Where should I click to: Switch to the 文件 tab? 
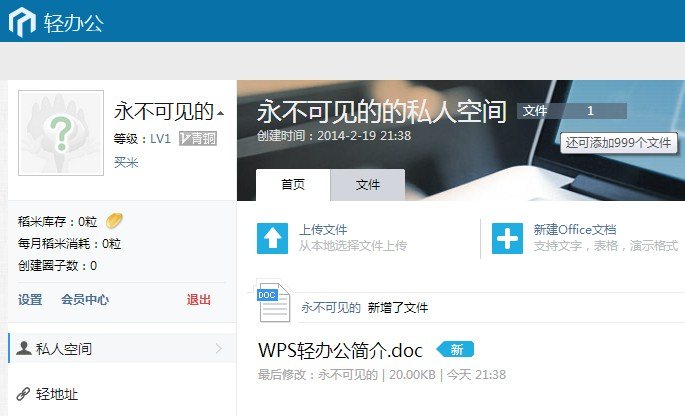pyautogui.click(x=368, y=185)
